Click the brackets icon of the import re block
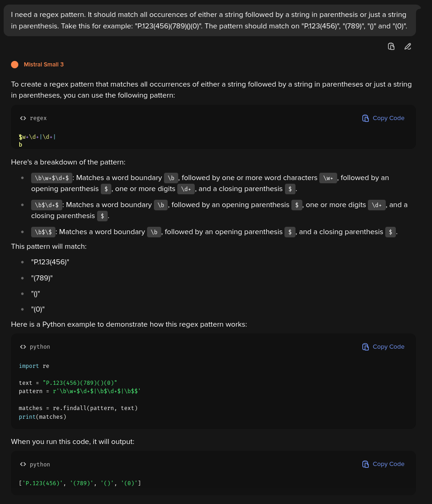This screenshot has height=504, width=432. point(23,347)
